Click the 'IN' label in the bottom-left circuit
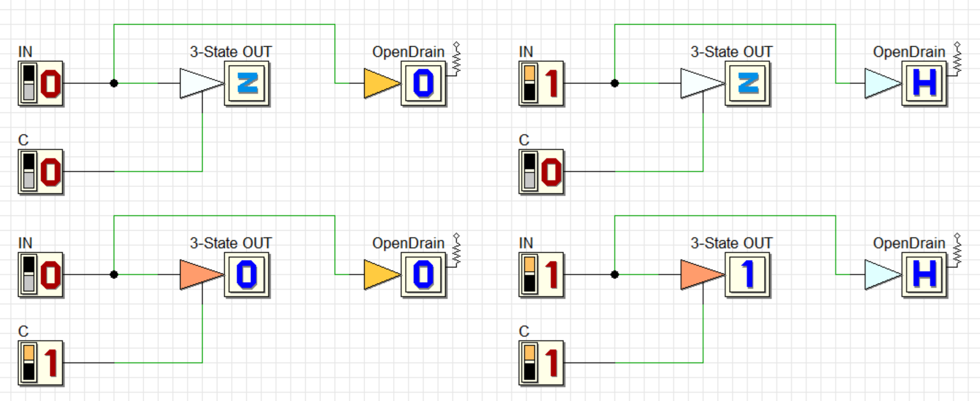Image resolution: width=980 pixels, height=401 pixels. pyautogui.click(x=25, y=243)
